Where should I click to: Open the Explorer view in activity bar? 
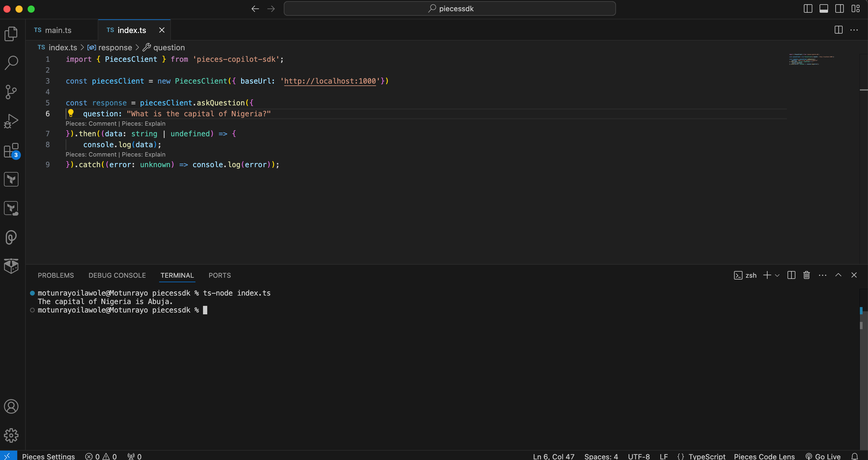pyautogui.click(x=11, y=34)
